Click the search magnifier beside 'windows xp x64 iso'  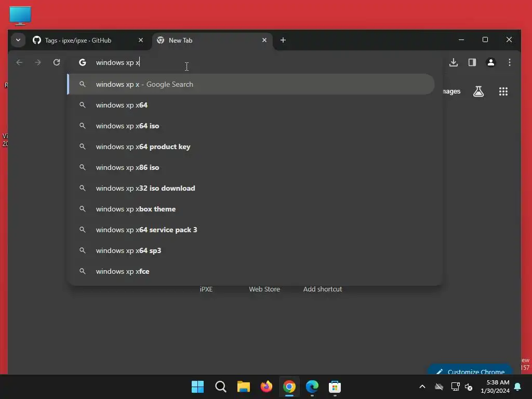[x=83, y=126]
